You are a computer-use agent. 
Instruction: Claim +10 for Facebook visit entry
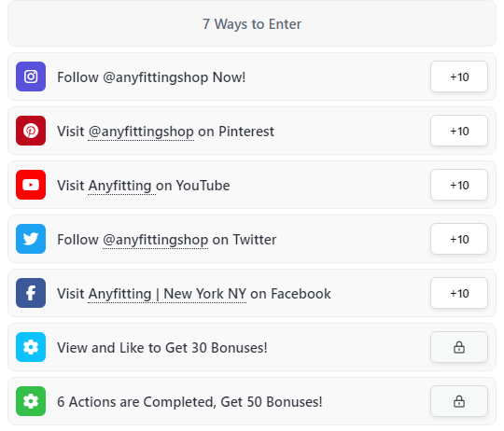[459, 293]
